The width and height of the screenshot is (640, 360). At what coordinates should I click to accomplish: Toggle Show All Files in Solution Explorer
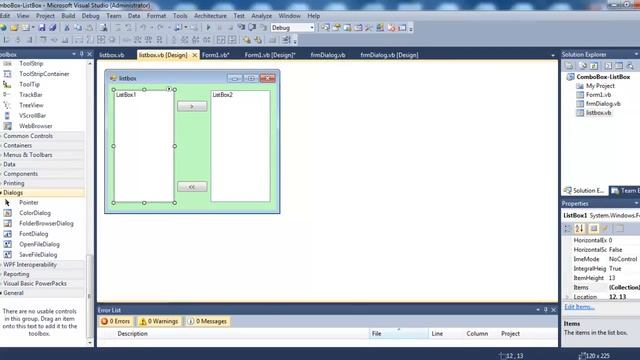583,66
